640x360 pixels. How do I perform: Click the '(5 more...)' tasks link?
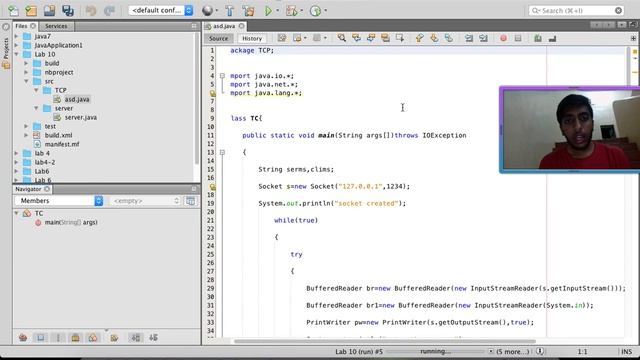click(512, 351)
